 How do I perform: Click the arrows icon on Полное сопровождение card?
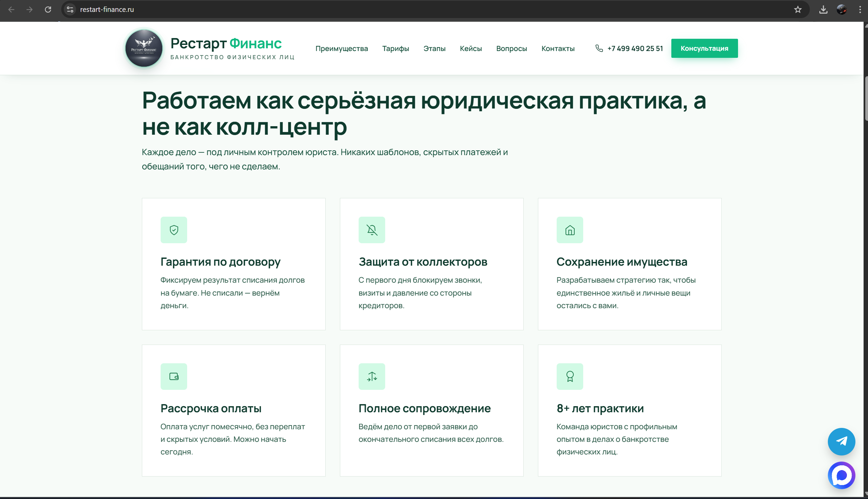(x=372, y=376)
